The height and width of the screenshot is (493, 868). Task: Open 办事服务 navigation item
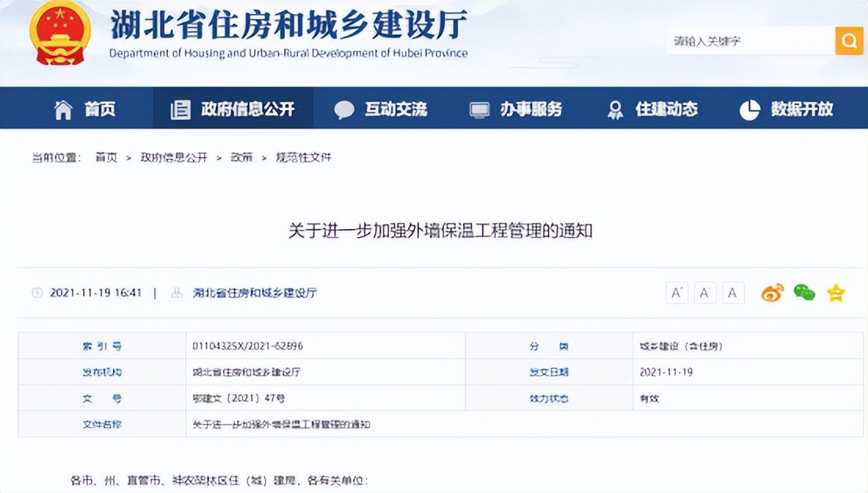[x=516, y=109]
